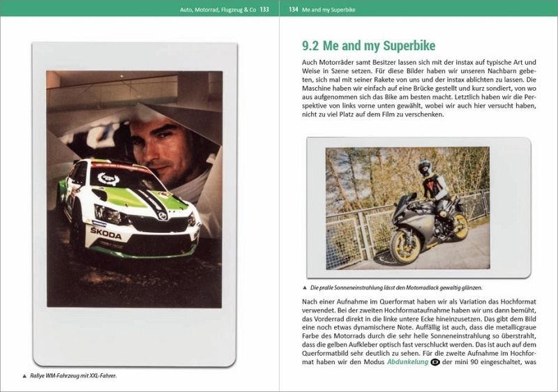The width and height of the screenshot is (558, 392).
Task: Select the green Abdunkelung keyword link
Action: click(407, 362)
